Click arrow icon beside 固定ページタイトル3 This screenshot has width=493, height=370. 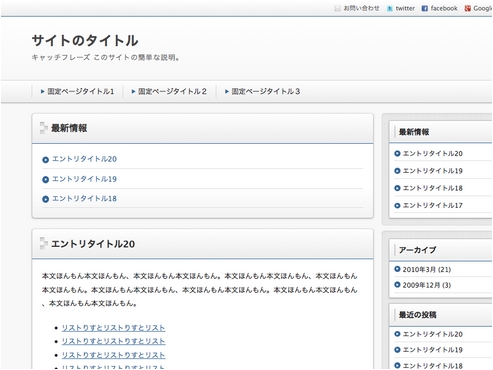click(227, 91)
